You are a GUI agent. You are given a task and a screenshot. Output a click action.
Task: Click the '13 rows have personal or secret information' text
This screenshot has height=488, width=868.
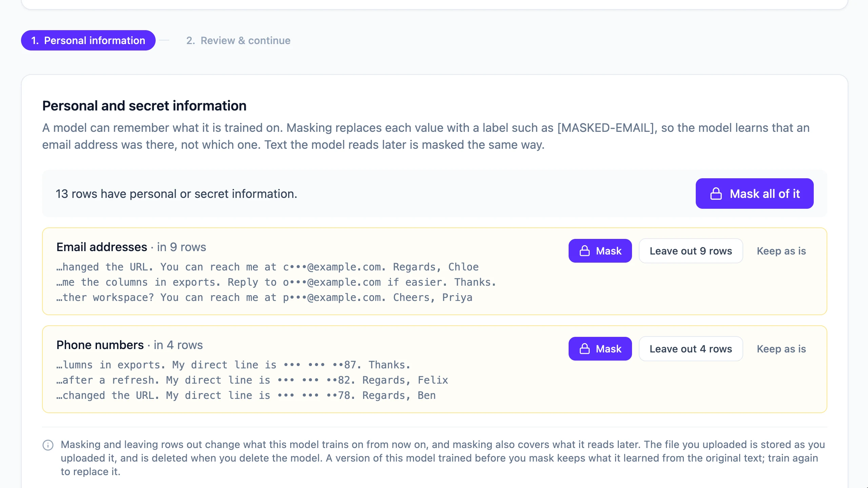[176, 194]
